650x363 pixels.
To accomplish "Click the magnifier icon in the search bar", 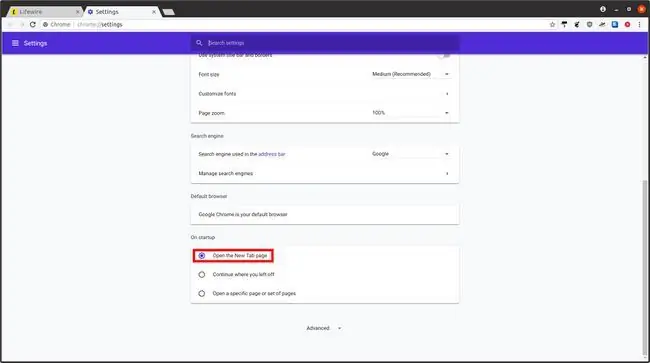I will tap(199, 43).
